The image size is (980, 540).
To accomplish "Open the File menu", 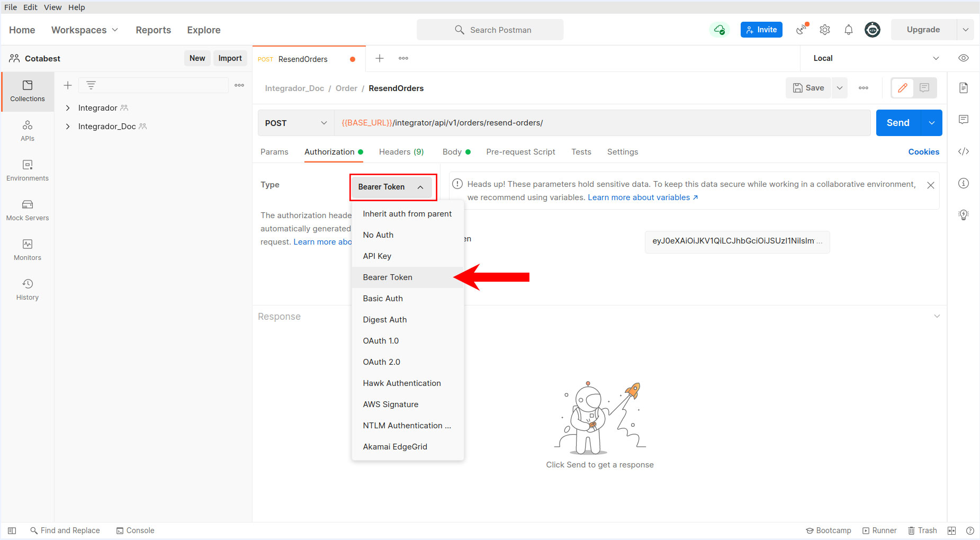I will point(11,7).
